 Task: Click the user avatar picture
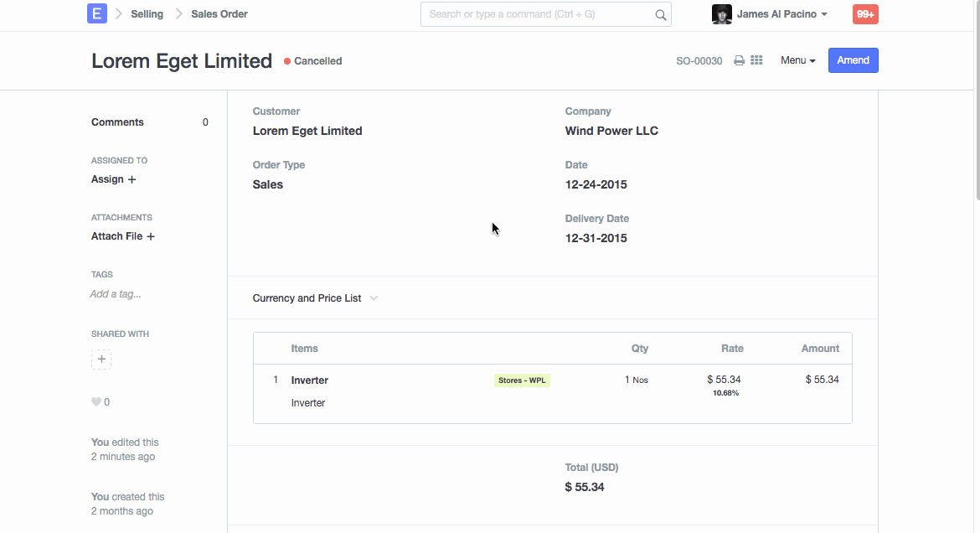(x=721, y=14)
